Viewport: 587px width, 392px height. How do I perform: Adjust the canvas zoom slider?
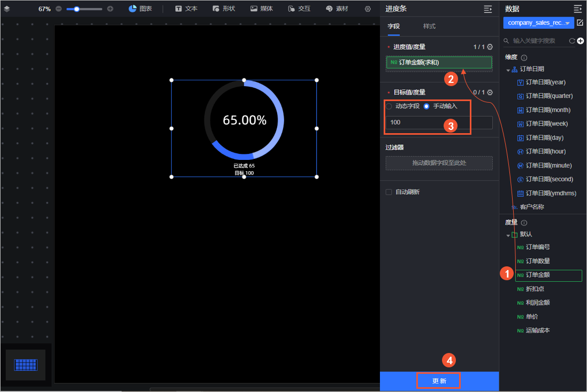pos(84,9)
